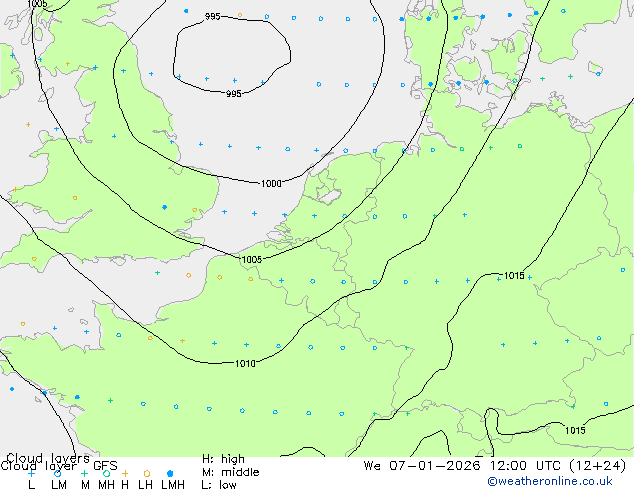Click the 'M: middle' legend text
This screenshot has height=490, width=634.
click(230, 472)
